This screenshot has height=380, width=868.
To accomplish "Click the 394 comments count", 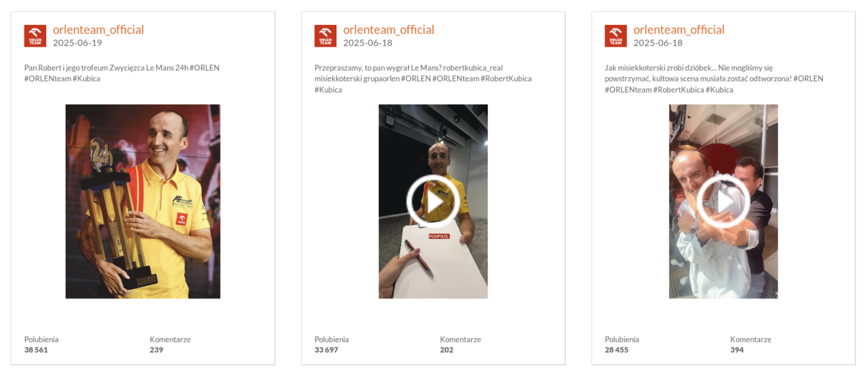I will click(737, 350).
